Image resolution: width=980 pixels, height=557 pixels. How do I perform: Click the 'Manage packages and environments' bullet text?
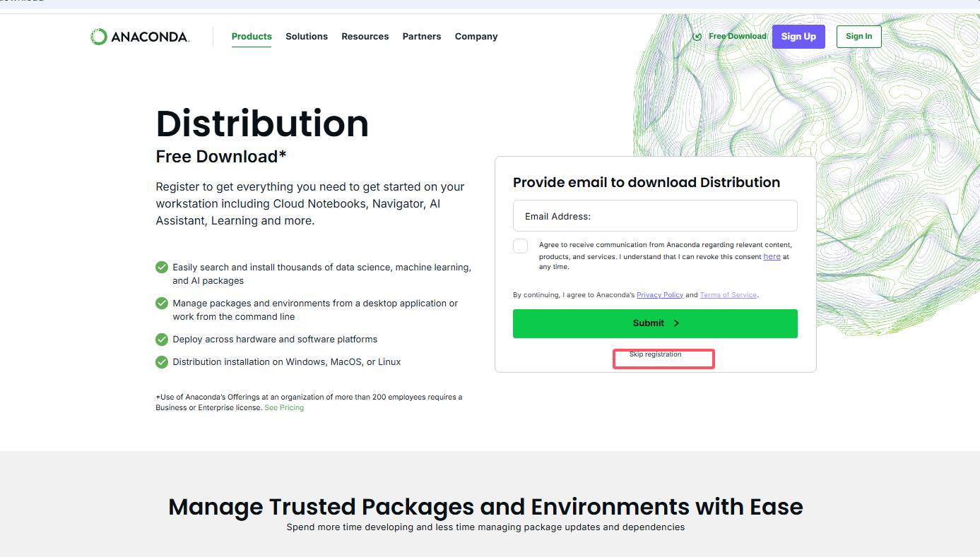(x=315, y=310)
